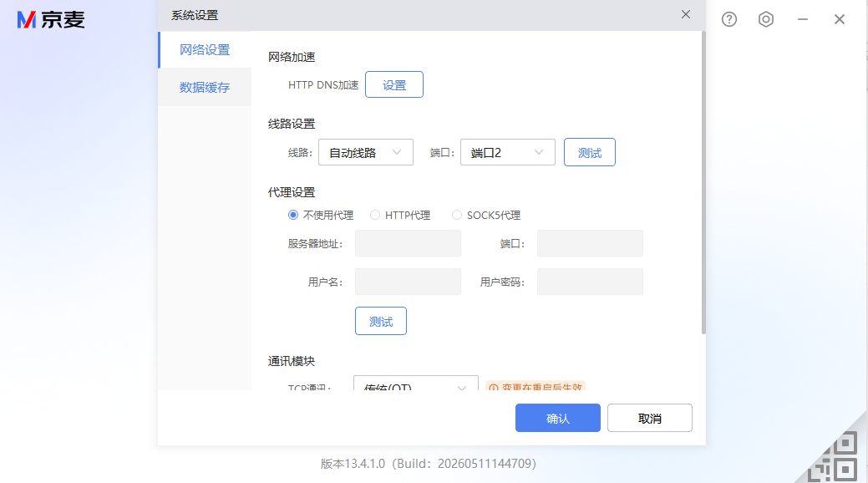
Task: Focus the proxy 端口 input field
Action: click(590, 243)
